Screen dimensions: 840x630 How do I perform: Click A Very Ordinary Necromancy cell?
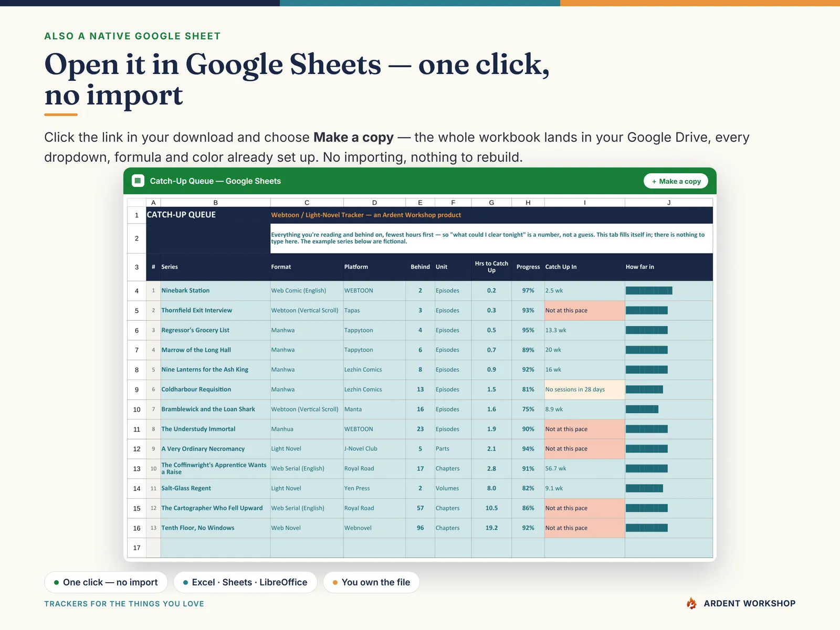point(215,449)
